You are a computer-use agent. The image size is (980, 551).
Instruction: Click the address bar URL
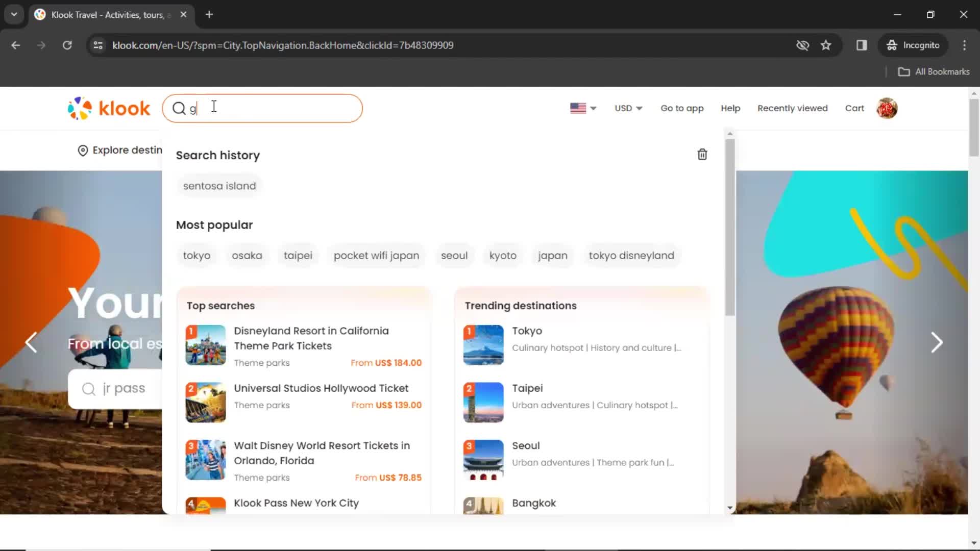[x=283, y=45]
